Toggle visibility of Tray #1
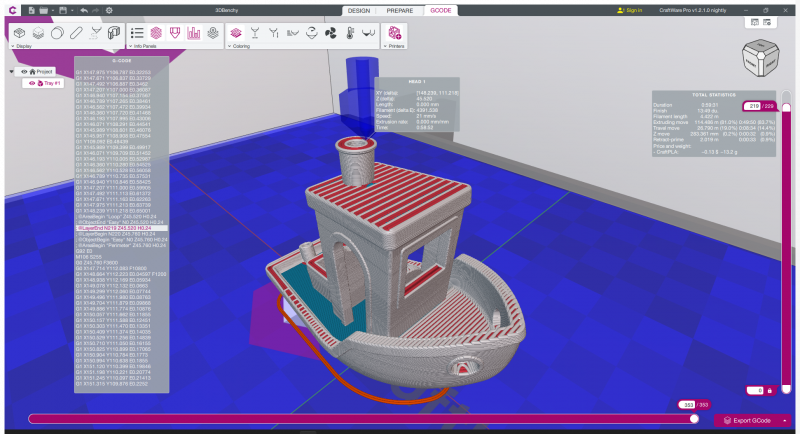 click(x=32, y=83)
